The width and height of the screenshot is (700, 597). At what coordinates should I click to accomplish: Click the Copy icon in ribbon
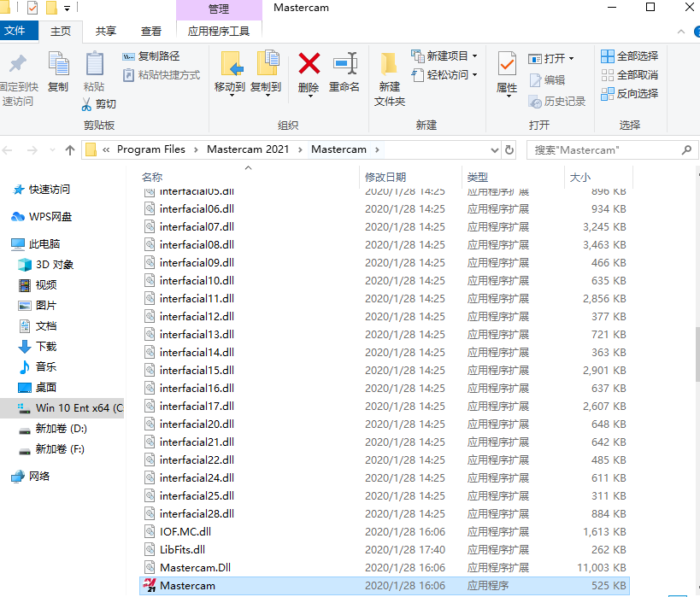pos(58,64)
